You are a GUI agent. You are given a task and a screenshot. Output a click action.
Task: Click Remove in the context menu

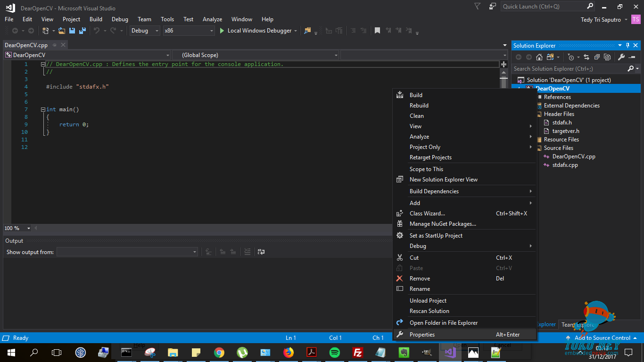[x=464, y=279]
